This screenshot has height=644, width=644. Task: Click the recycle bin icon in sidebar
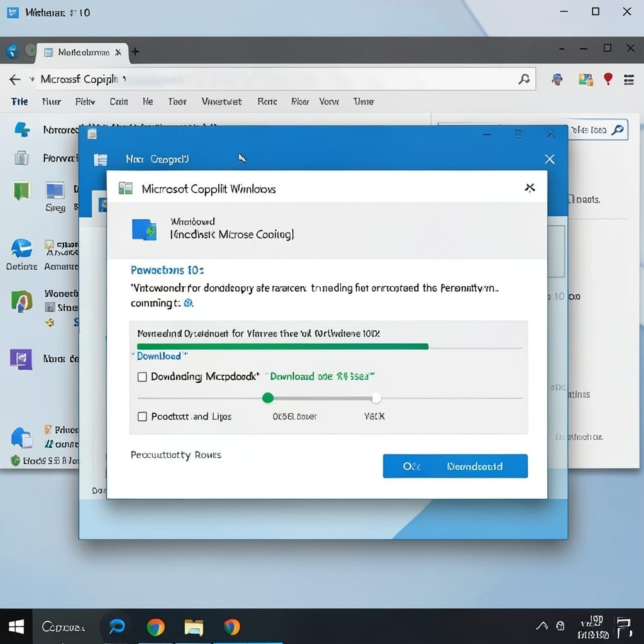[21, 158]
